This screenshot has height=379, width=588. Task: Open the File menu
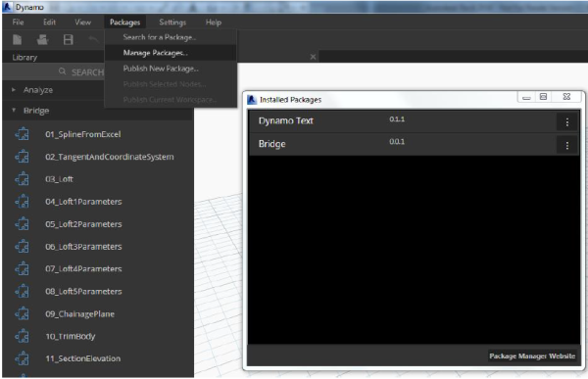point(18,23)
